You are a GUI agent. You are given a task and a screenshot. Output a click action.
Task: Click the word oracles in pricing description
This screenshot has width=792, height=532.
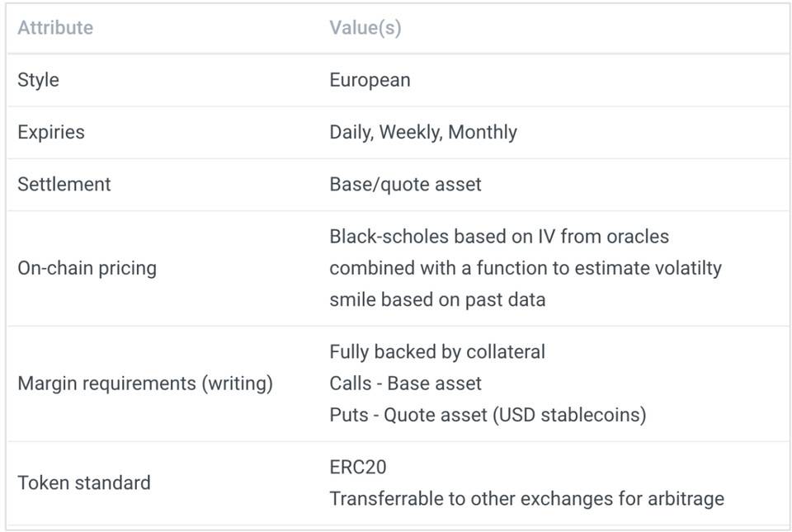pyautogui.click(x=638, y=236)
